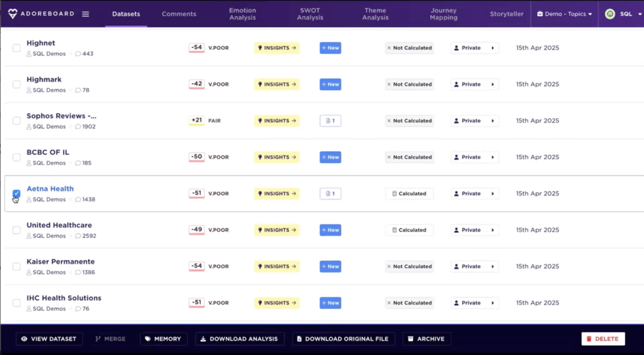Open the Storyteller tab
The width and height of the screenshot is (644, 355).
point(506,14)
